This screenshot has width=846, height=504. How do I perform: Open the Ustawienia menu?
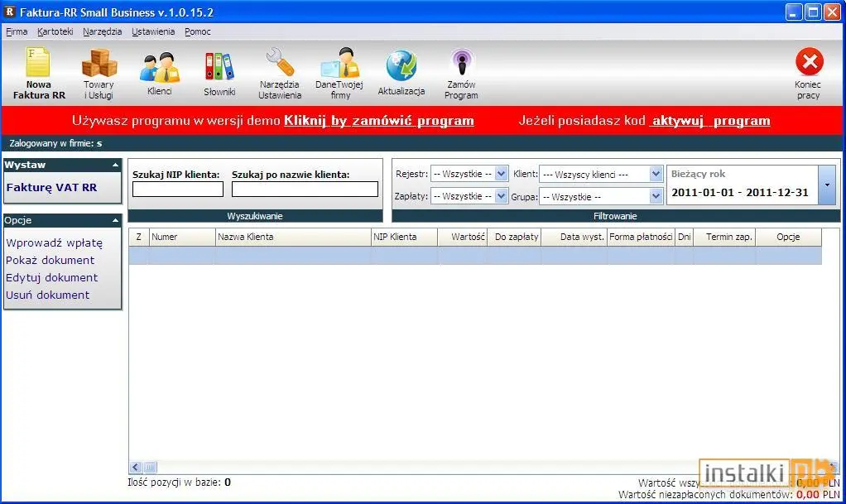[x=153, y=31]
